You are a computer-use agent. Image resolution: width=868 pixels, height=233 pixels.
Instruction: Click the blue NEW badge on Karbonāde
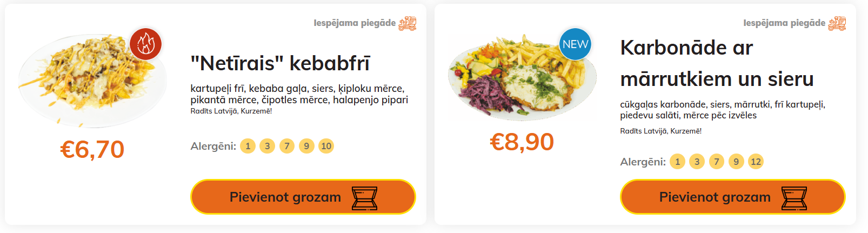(x=575, y=44)
